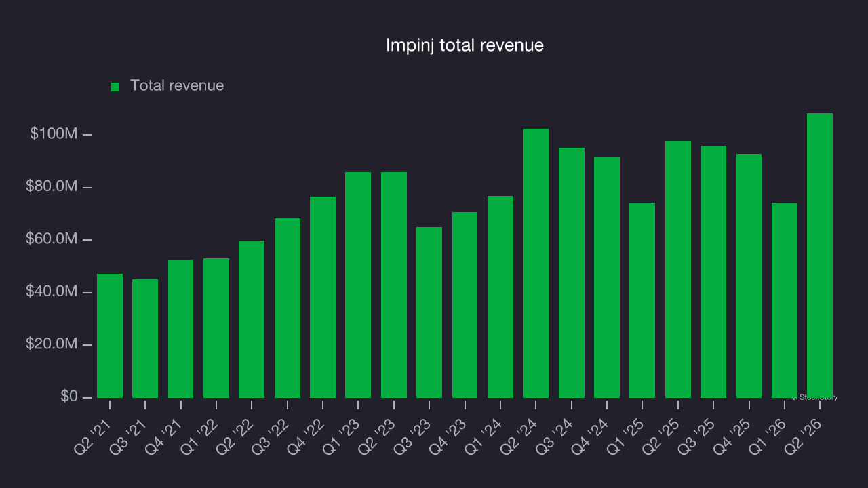Viewport: 868px width, 488px height.
Task: Select the Q1 '23 revenue bar
Action: [358, 285]
